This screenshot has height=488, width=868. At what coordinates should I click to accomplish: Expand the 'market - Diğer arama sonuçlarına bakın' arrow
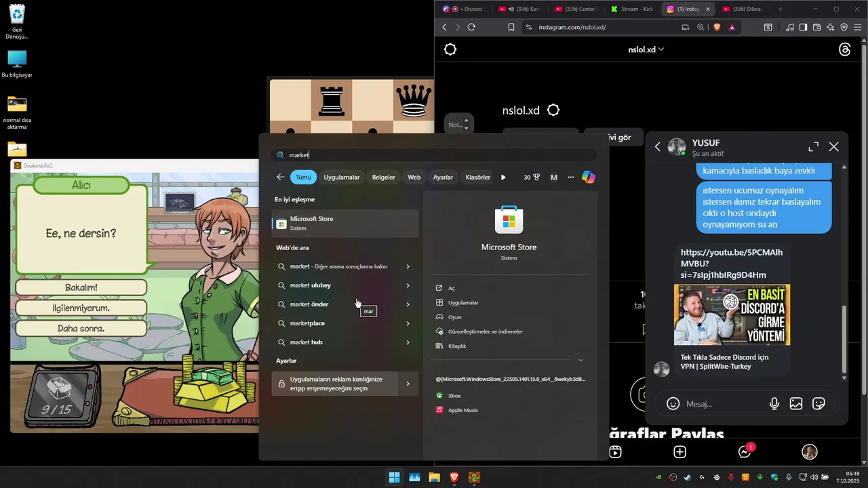408,266
